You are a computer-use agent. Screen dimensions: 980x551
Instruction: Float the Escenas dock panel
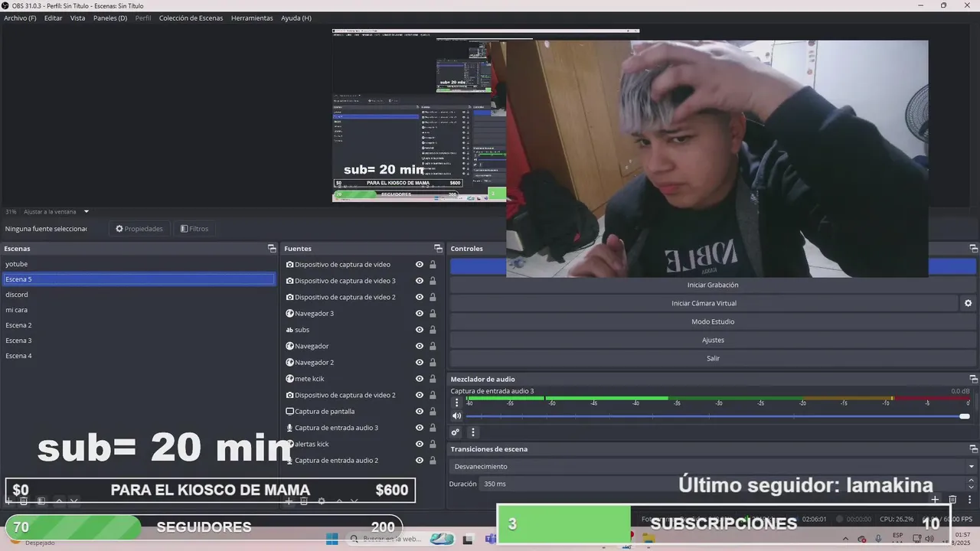[x=272, y=249]
